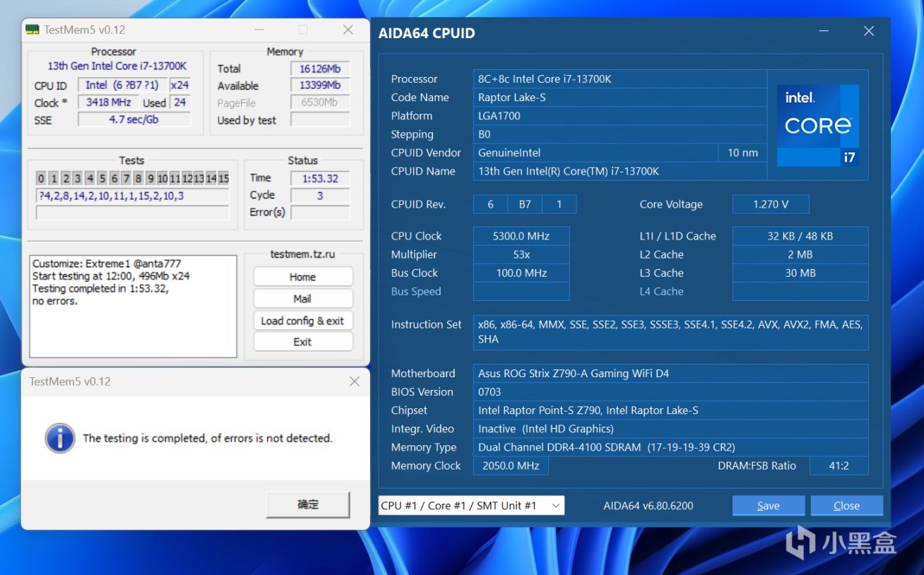924x575 pixels.
Task: Click the Exit button in TestMem5
Action: (302, 342)
